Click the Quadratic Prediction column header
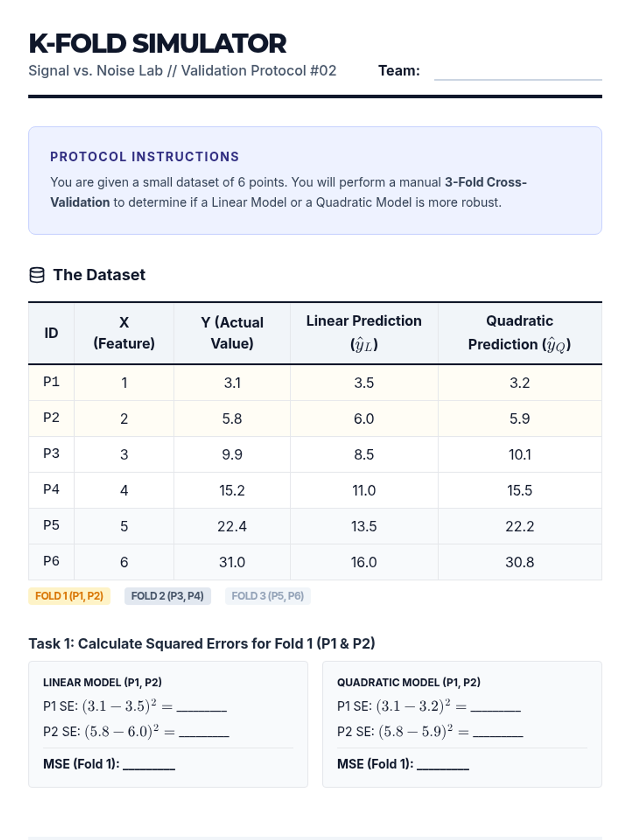Image resolution: width=630 pixels, height=840 pixels. pos(520,332)
